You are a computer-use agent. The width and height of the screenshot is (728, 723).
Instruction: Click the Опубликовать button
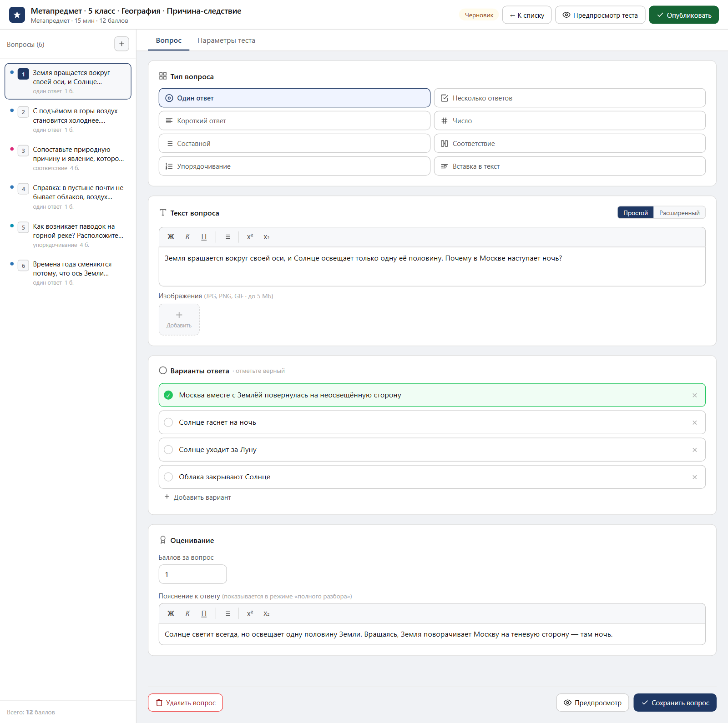(x=684, y=15)
